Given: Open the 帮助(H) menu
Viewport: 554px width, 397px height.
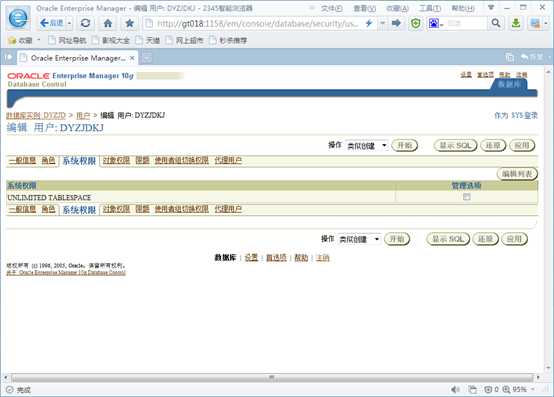Looking at the screenshot, I should (463, 8).
